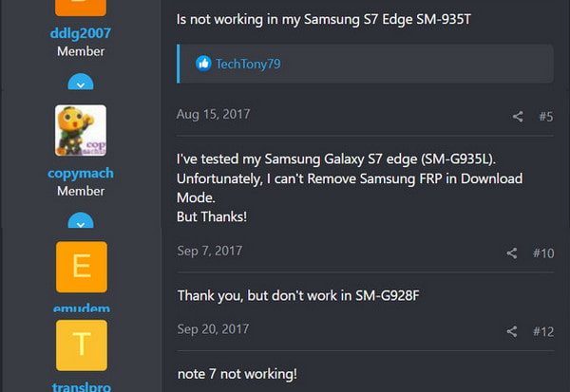Click the #5 post number link
This screenshot has width=570, height=392.
pyautogui.click(x=545, y=117)
